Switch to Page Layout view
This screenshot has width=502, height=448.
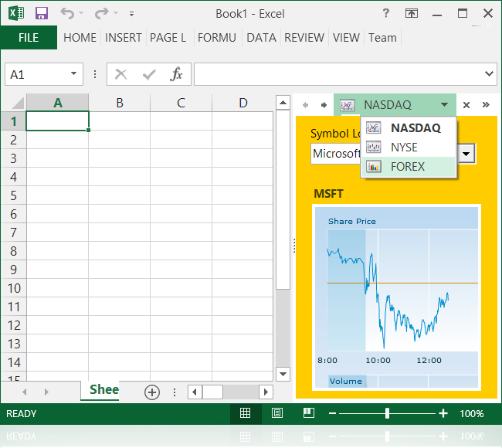(x=277, y=413)
